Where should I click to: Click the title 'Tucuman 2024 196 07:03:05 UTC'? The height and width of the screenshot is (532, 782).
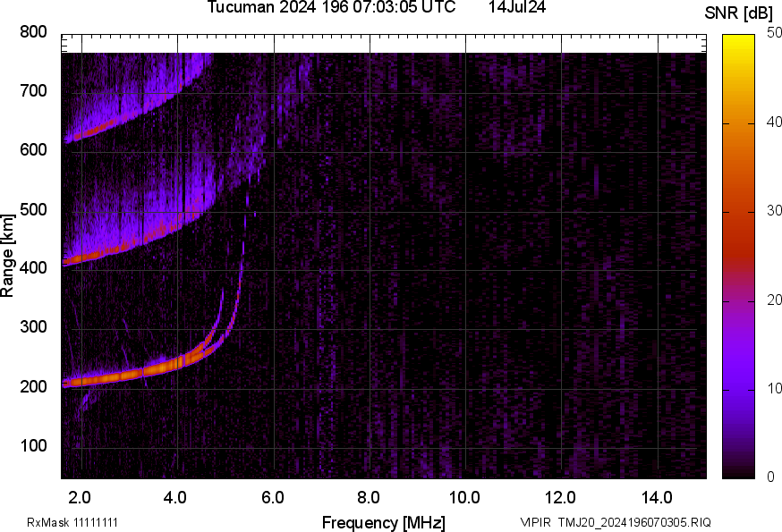coord(331,7)
